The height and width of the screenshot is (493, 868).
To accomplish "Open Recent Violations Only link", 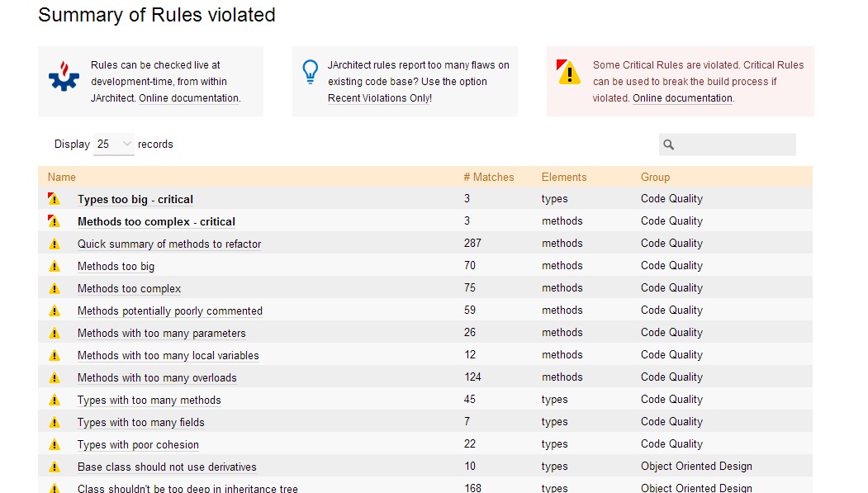I will pyautogui.click(x=380, y=98).
